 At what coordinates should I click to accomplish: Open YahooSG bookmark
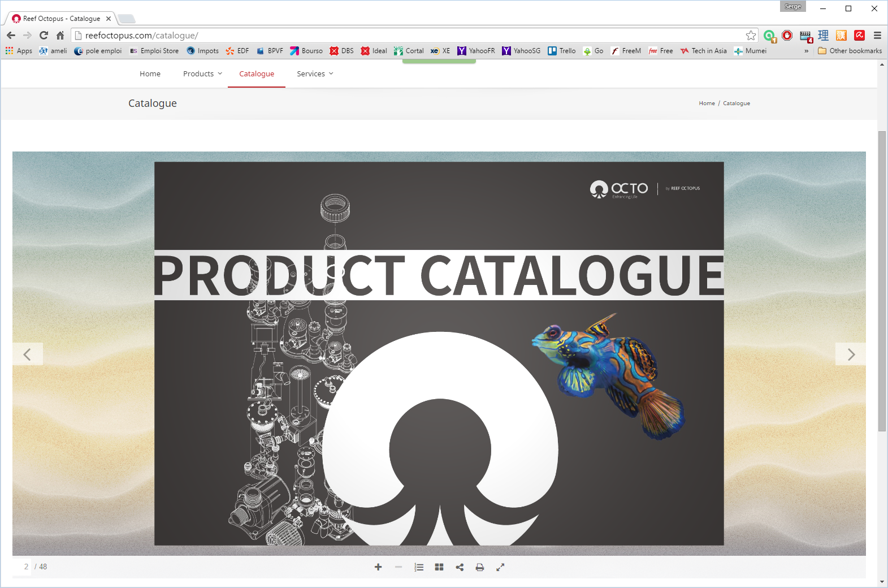(x=521, y=51)
